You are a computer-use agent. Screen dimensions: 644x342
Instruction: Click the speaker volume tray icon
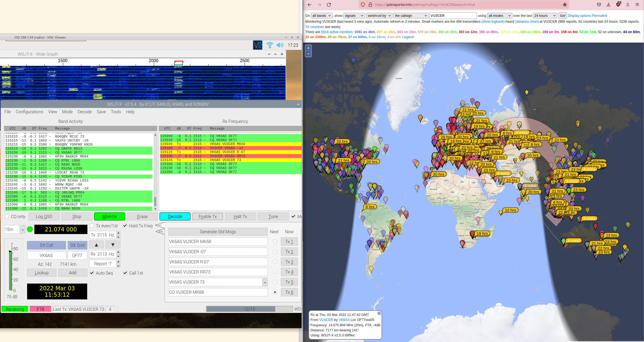[x=280, y=45]
